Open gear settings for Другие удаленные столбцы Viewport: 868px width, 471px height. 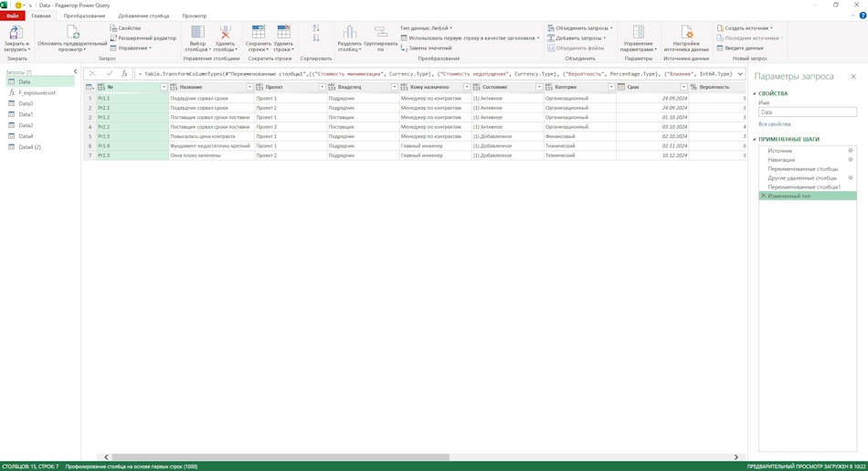pos(851,177)
